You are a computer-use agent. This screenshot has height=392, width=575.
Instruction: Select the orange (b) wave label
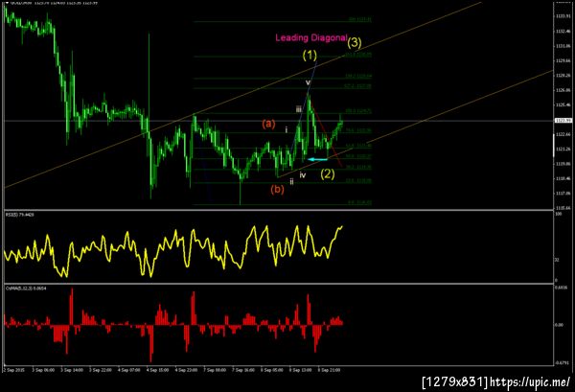(x=277, y=189)
